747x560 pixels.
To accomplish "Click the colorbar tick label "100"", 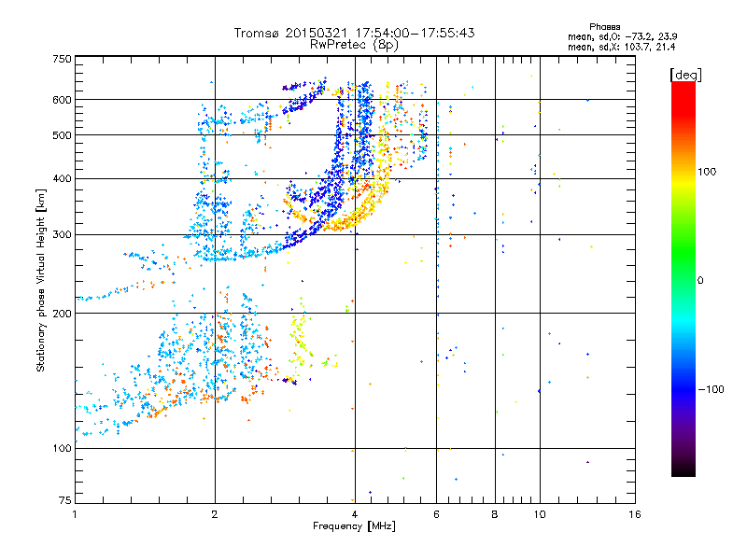I will coord(707,172).
